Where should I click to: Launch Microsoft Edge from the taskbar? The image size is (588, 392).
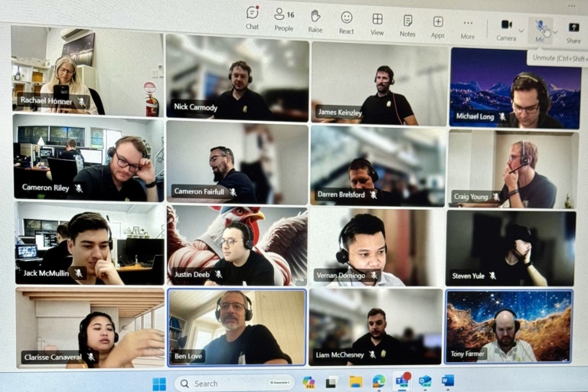[378, 381]
